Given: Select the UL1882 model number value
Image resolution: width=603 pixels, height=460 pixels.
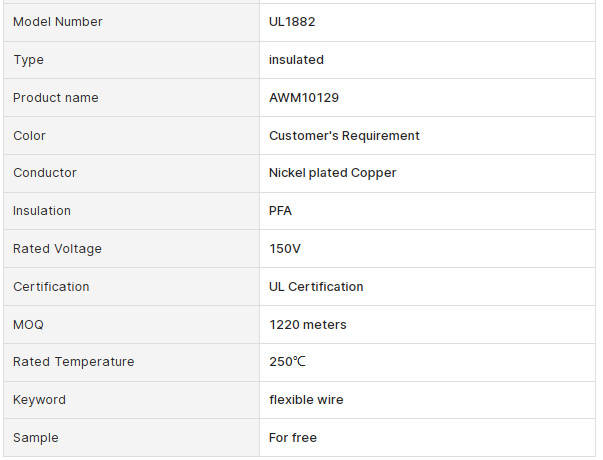Looking at the screenshot, I should (x=292, y=22).
